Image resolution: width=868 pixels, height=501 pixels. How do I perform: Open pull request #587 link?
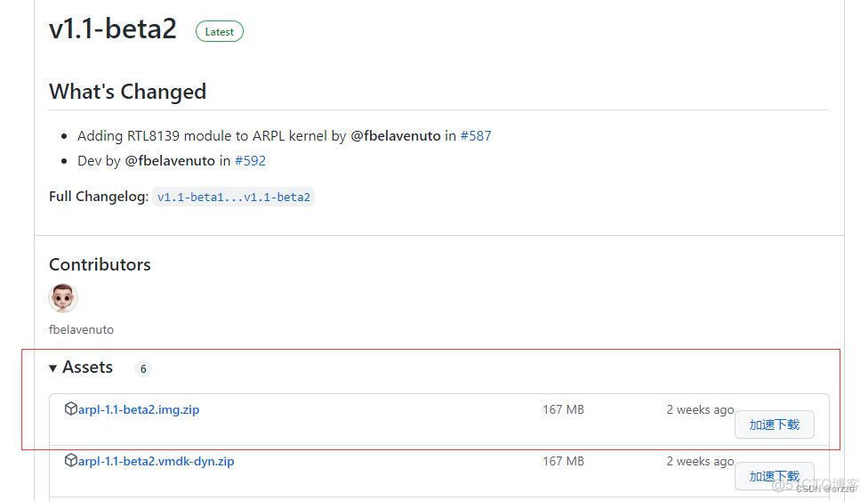(x=476, y=136)
